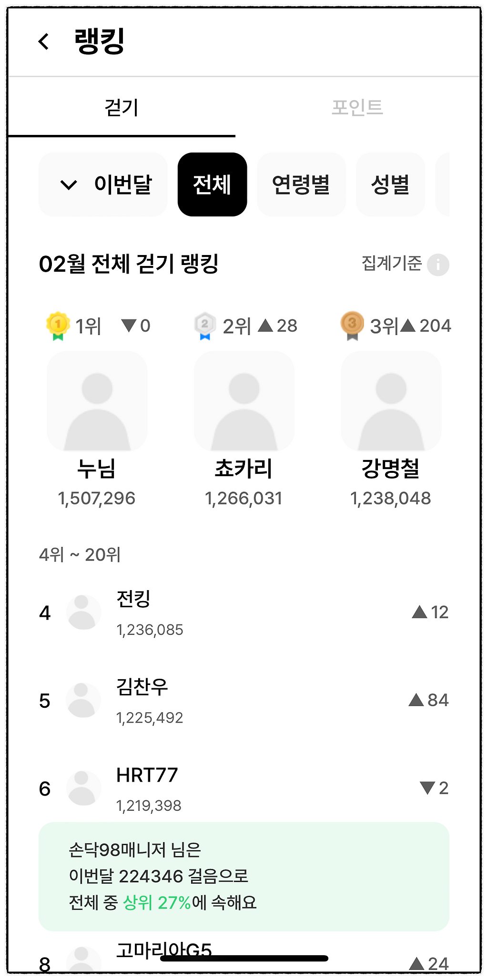Tap the green 손닥98매니저 summary banner
Viewport: 488px width, 980px height.
[x=244, y=877]
